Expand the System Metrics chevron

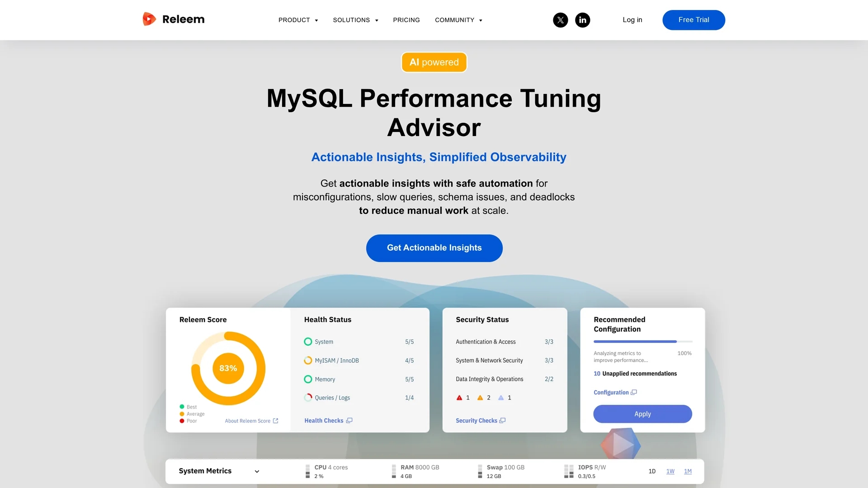[257, 471]
